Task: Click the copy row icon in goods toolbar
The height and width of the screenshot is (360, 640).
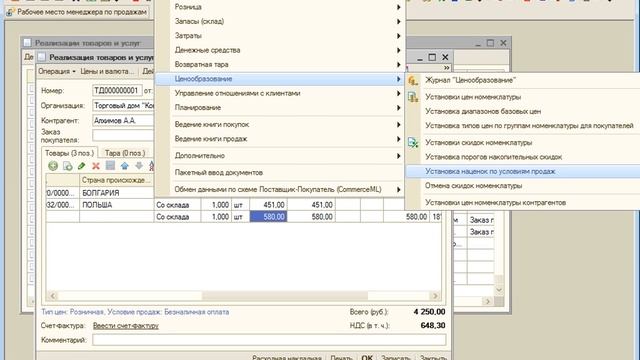Action: 68,166
